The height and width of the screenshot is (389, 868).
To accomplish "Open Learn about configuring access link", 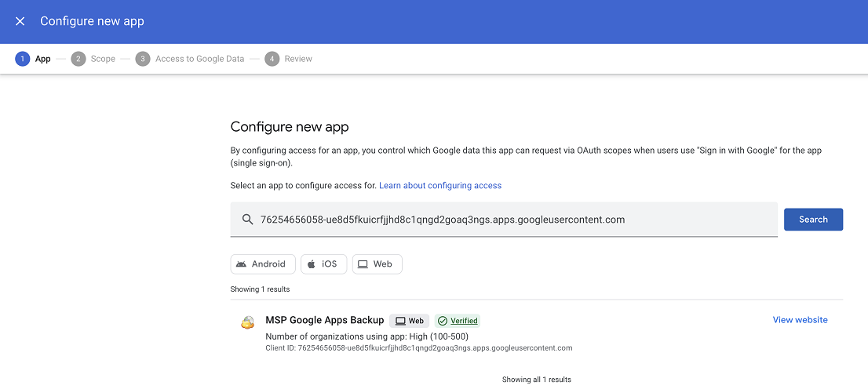I will click(x=439, y=186).
